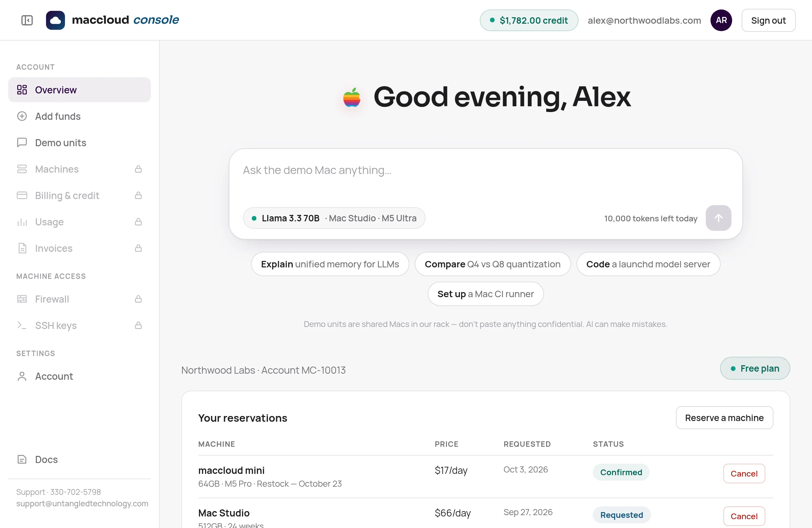The height and width of the screenshot is (528, 812).
Task: Click the Overview grid icon
Action: (22, 90)
